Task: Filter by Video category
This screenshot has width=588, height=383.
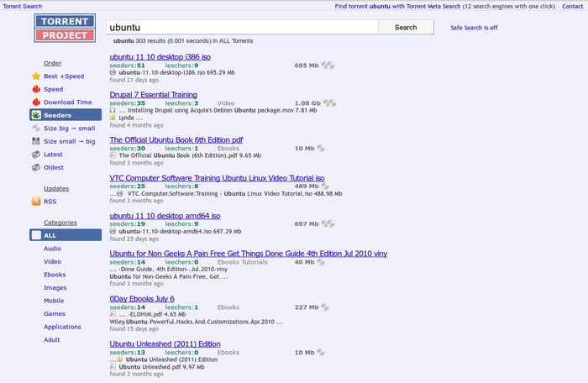Action: (52, 261)
